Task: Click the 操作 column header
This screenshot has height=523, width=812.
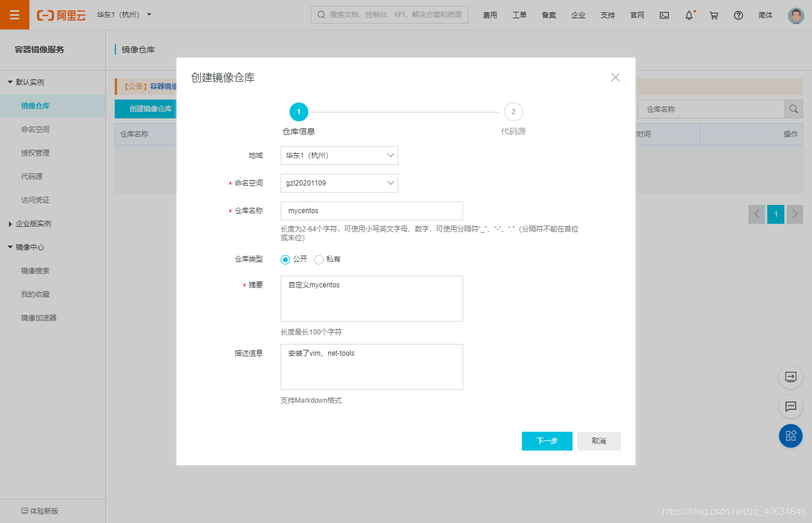Action: coord(791,134)
